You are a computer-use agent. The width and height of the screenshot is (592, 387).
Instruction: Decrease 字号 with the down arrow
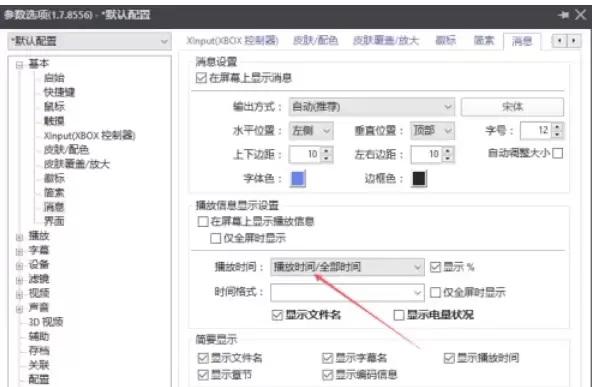click(x=557, y=135)
